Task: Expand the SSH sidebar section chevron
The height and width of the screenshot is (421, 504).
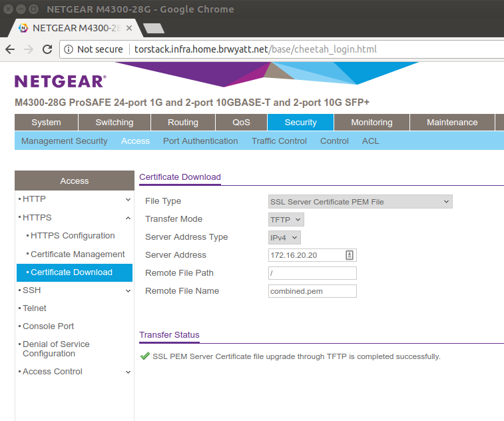Action: click(x=128, y=290)
